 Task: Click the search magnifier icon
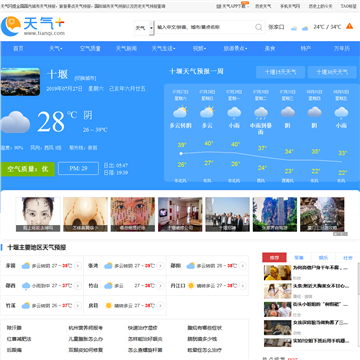click(259, 27)
